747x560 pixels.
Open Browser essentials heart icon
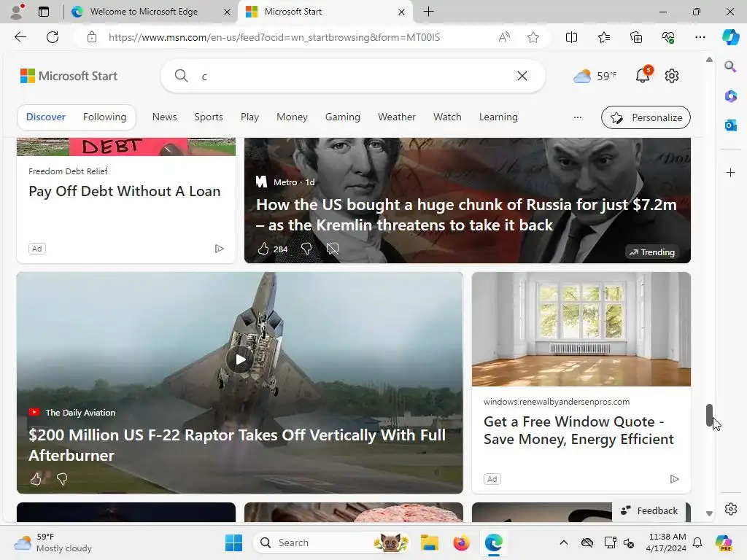tap(668, 37)
